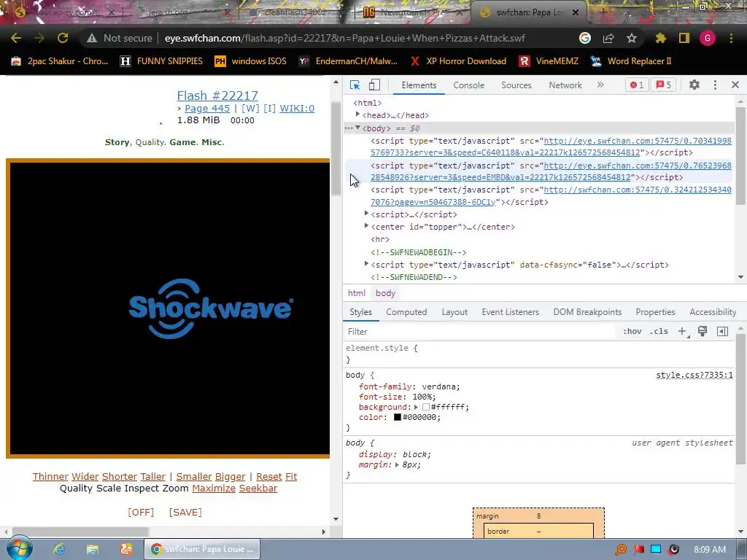This screenshot has height=560, width=747.
Task: Toggle the device toolbar icon in DevTools
Action: [374, 85]
